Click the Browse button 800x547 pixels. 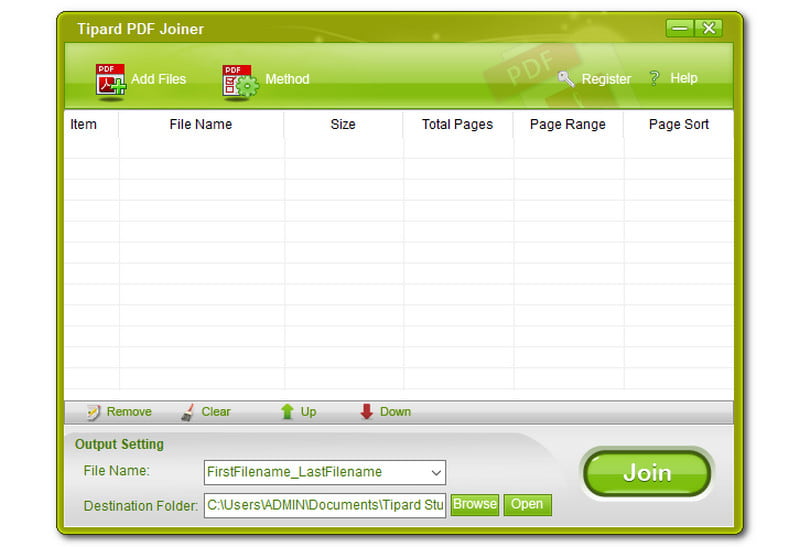click(475, 505)
